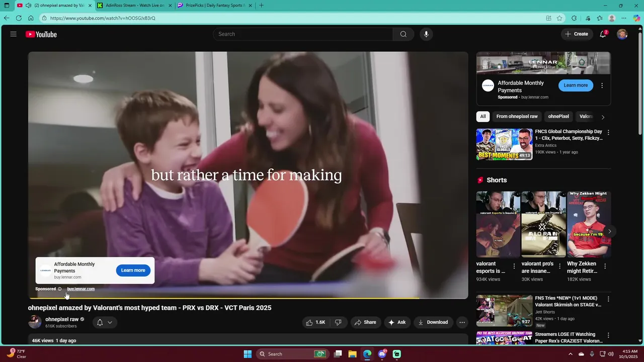Dislike the video with thumbs down
The height and width of the screenshot is (362, 644).
click(339, 322)
